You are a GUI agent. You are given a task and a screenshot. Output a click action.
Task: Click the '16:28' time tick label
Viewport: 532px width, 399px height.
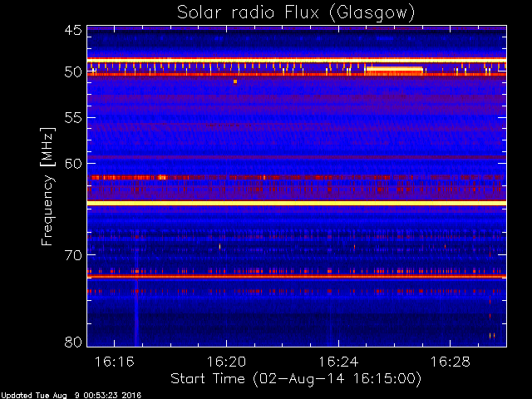451,362
